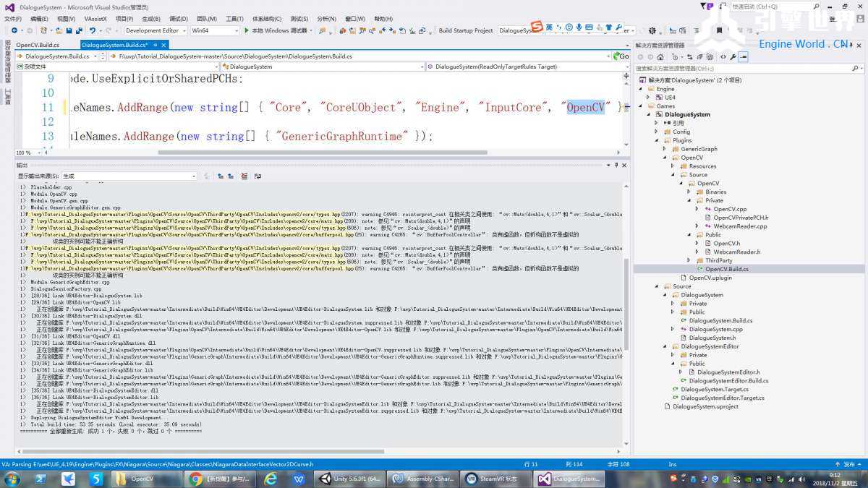
Task: Click the VA Go button
Action: pos(621,56)
